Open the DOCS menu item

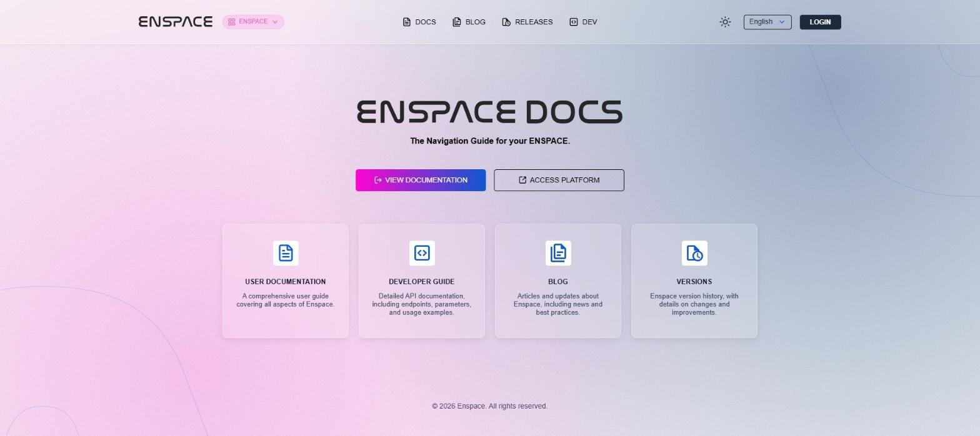tap(419, 22)
